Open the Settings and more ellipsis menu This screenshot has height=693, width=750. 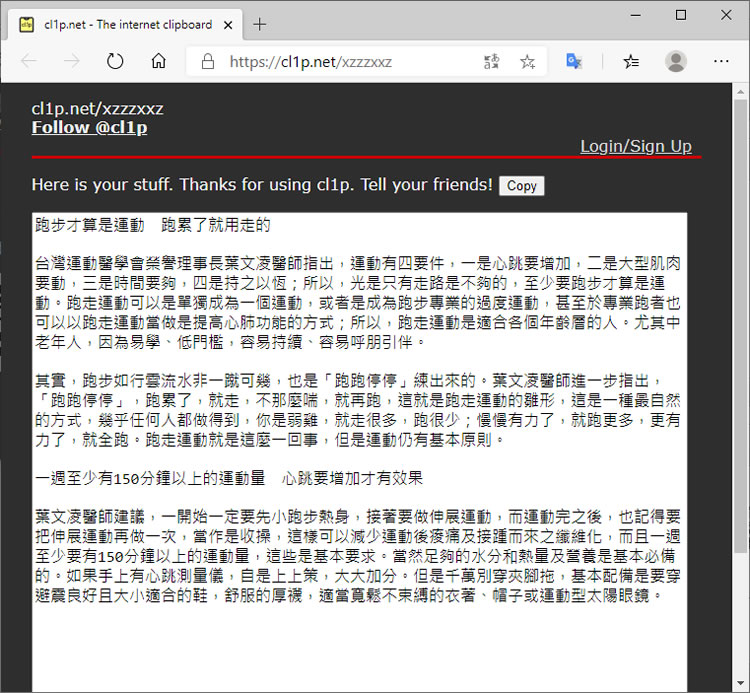pyautogui.click(x=721, y=61)
